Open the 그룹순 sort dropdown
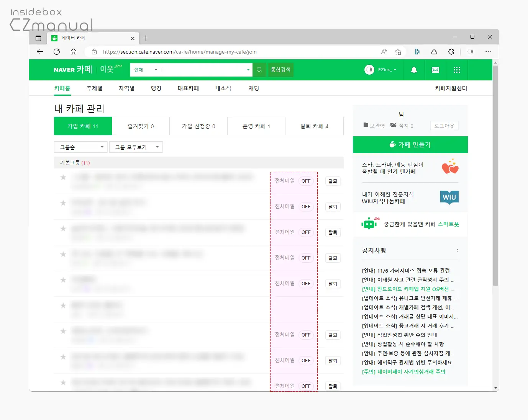The width and height of the screenshot is (528, 420). [80, 147]
